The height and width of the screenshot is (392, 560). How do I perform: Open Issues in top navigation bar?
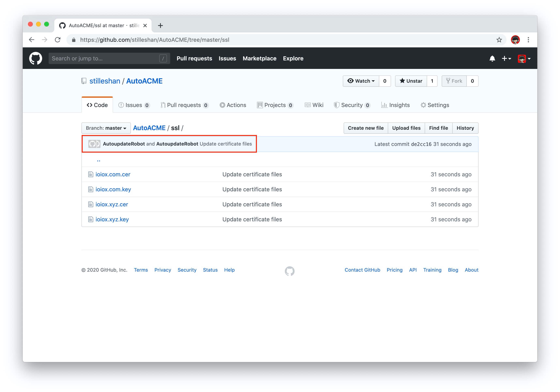pyautogui.click(x=227, y=58)
